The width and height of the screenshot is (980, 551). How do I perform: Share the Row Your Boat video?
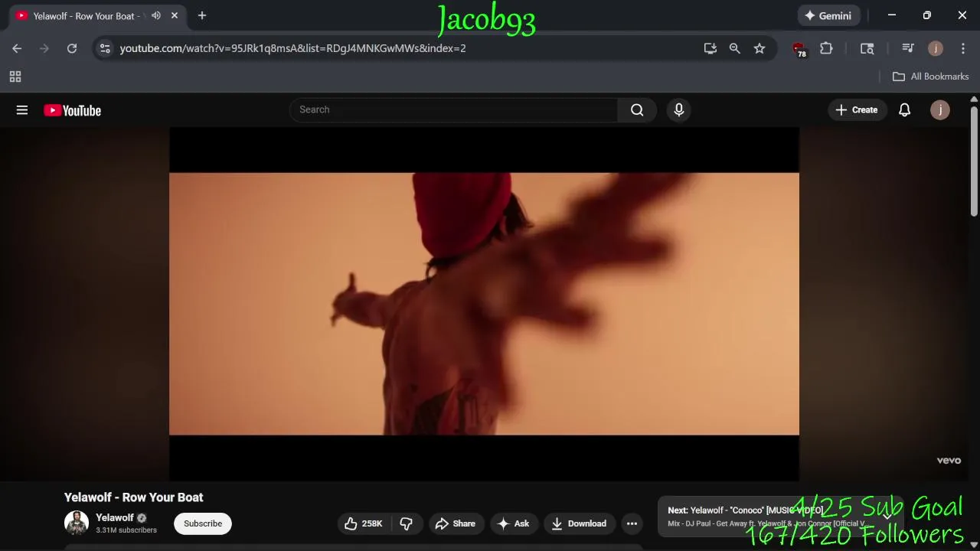[456, 523]
